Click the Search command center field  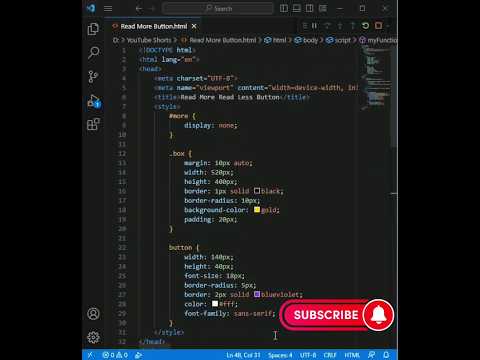tap(218, 9)
